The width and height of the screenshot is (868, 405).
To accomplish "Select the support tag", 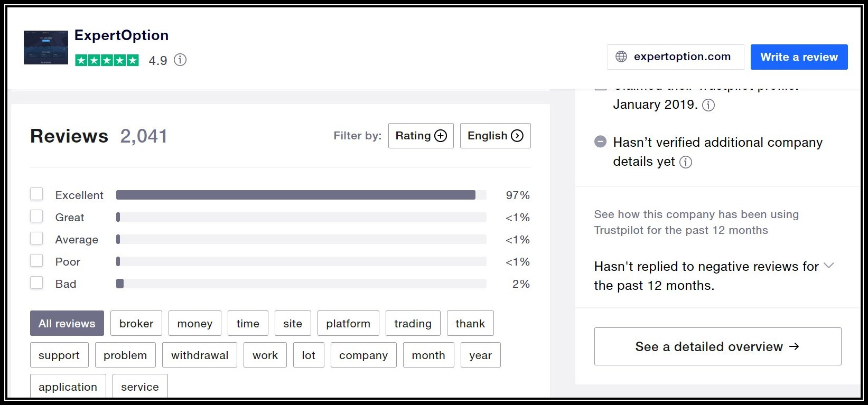I will [x=59, y=355].
